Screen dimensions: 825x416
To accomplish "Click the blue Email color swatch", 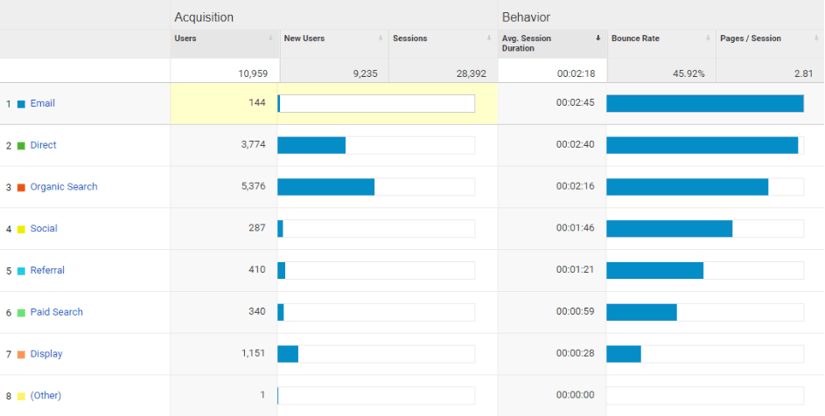I will [21, 104].
